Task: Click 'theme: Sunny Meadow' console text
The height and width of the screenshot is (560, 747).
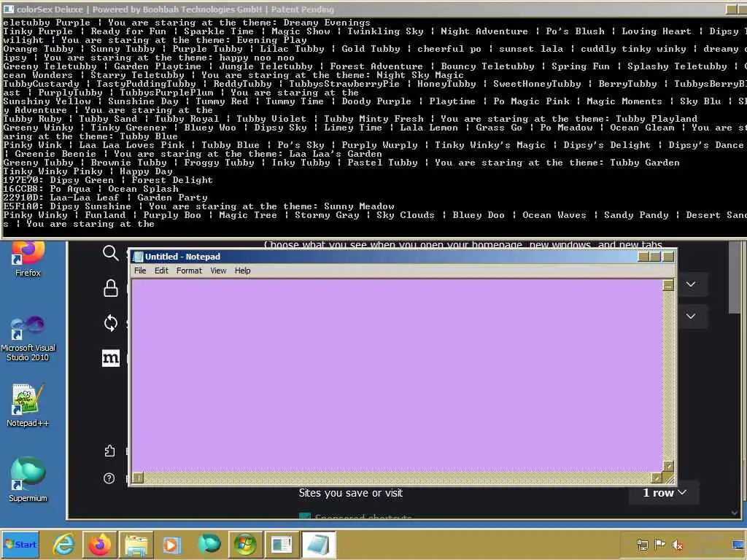Action: (x=338, y=206)
